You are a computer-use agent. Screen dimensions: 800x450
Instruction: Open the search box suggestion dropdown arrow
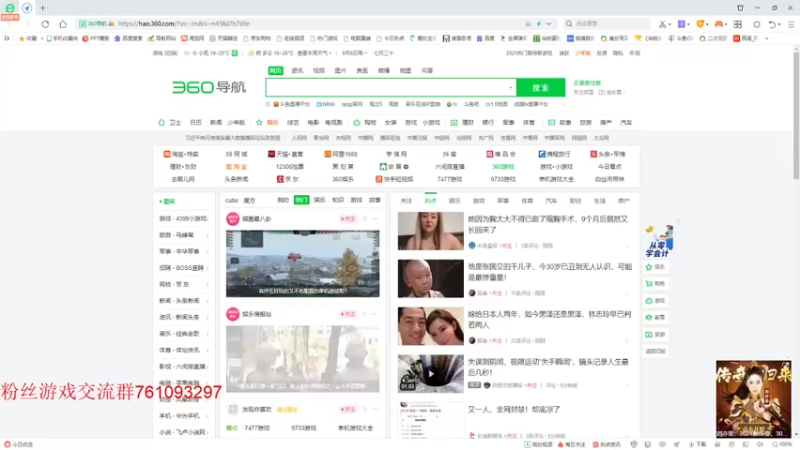510,87
